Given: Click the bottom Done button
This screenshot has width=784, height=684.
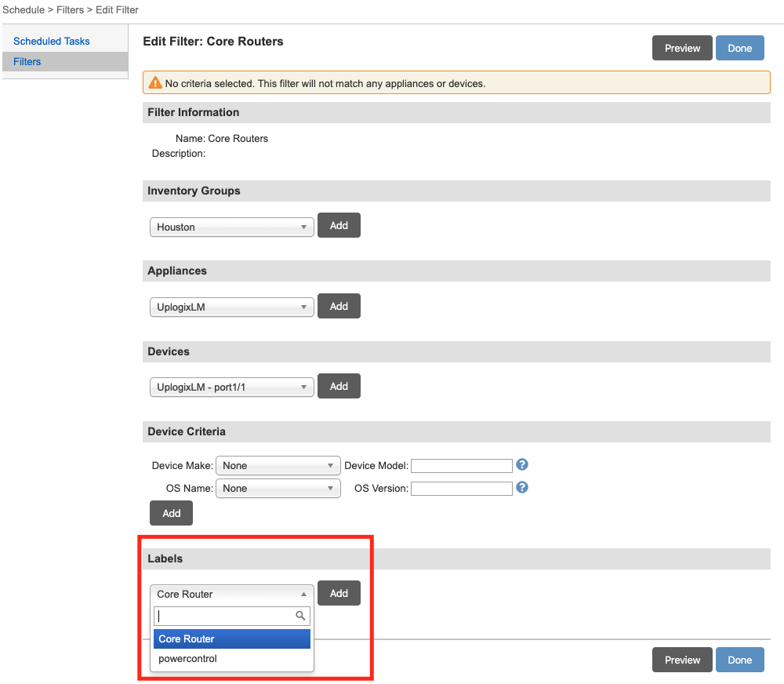Looking at the screenshot, I should pyautogui.click(x=739, y=660).
